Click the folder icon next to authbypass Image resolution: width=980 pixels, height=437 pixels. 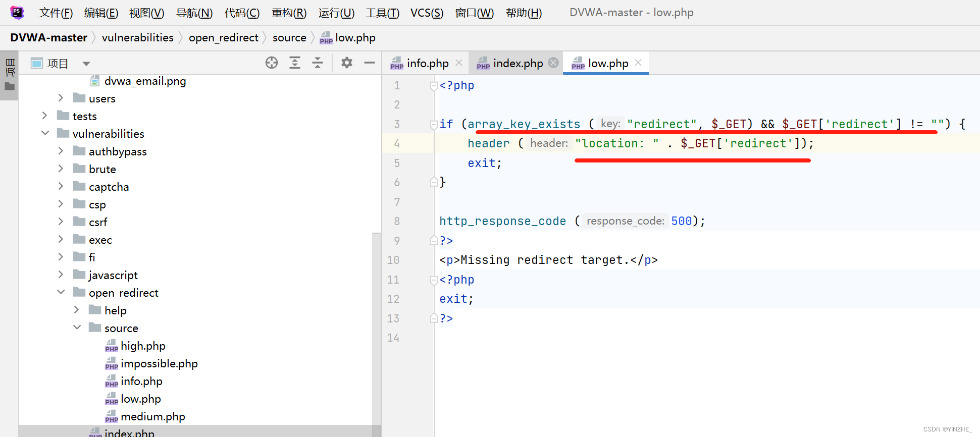[x=79, y=151]
